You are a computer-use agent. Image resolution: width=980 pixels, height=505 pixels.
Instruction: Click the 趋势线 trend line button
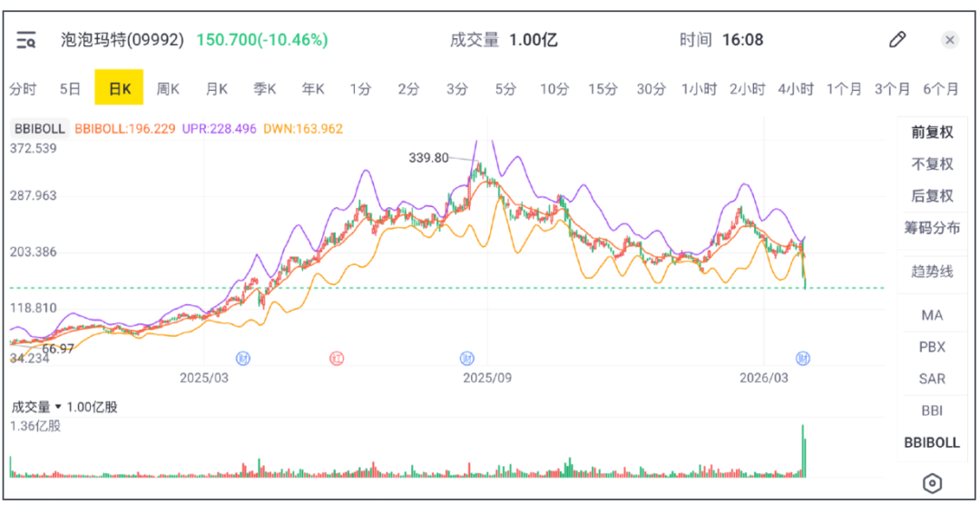coord(932,271)
